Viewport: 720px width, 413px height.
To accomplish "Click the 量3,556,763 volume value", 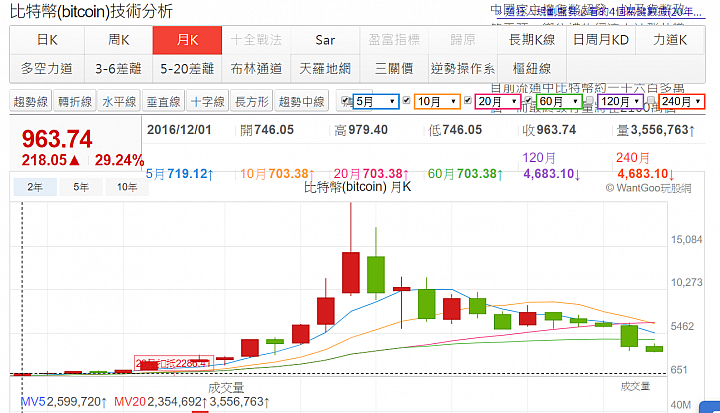I will click(656, 130).
